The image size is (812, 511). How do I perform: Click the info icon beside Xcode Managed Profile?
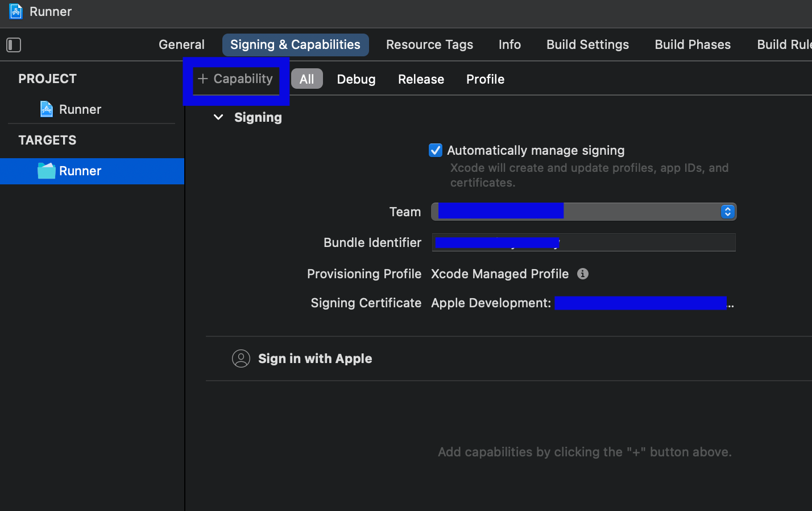[x=583, y=274]
